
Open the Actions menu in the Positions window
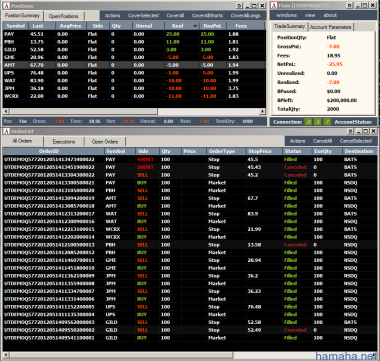coord(113,15)
